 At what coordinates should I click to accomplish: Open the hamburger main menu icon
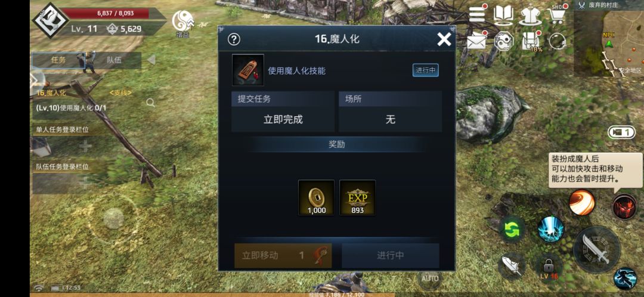click(x=477, y=15)
